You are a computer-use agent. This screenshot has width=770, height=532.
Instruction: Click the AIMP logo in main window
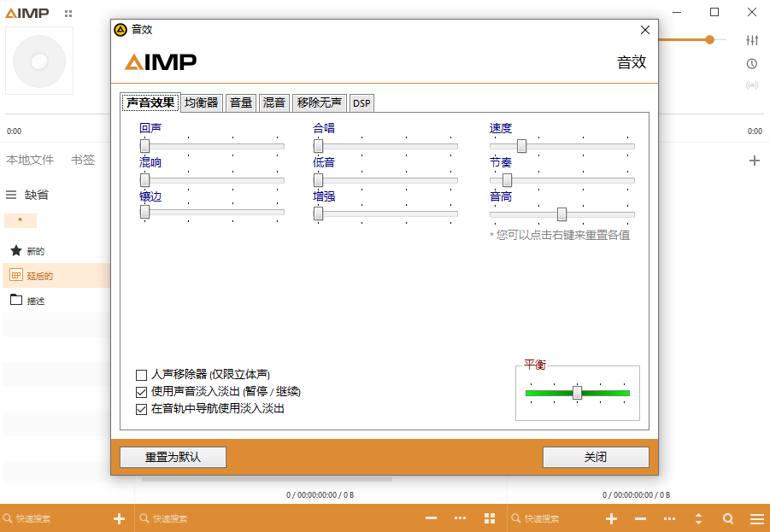pyautogui.click(x=27, y=14)
